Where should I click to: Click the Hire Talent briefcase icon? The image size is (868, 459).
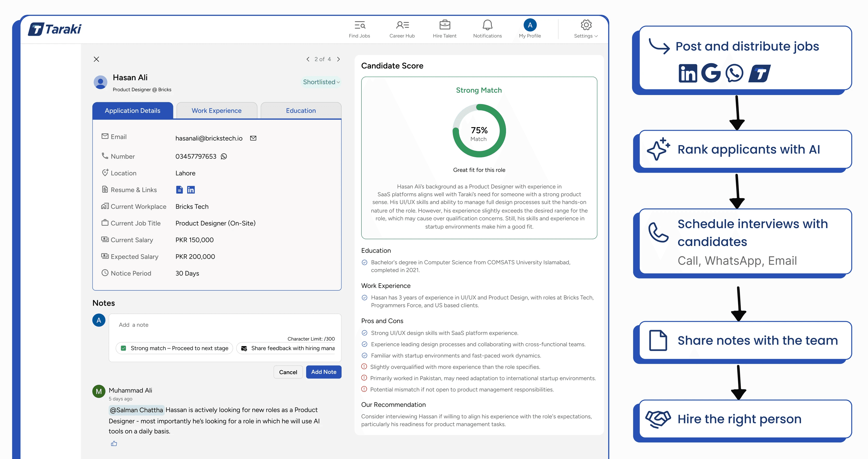point(444,25)
